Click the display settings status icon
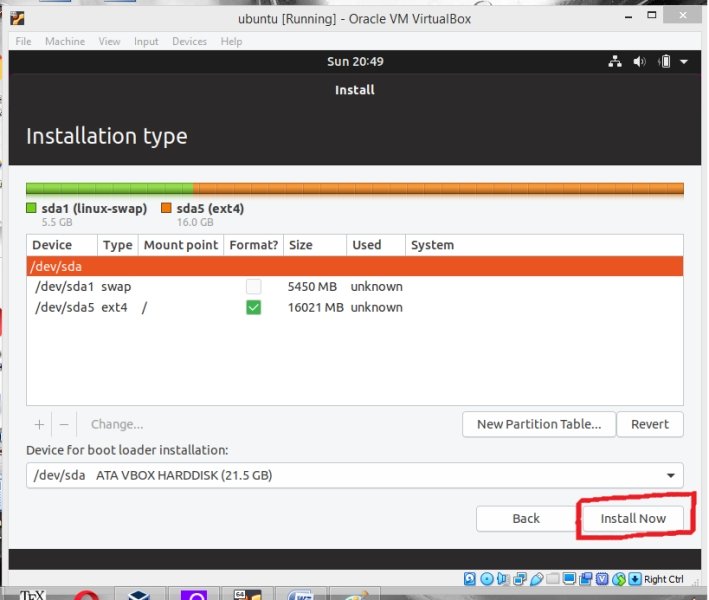The height and width of the screenshot is (600, 709). pyautogui.click(x=569, y=579)
